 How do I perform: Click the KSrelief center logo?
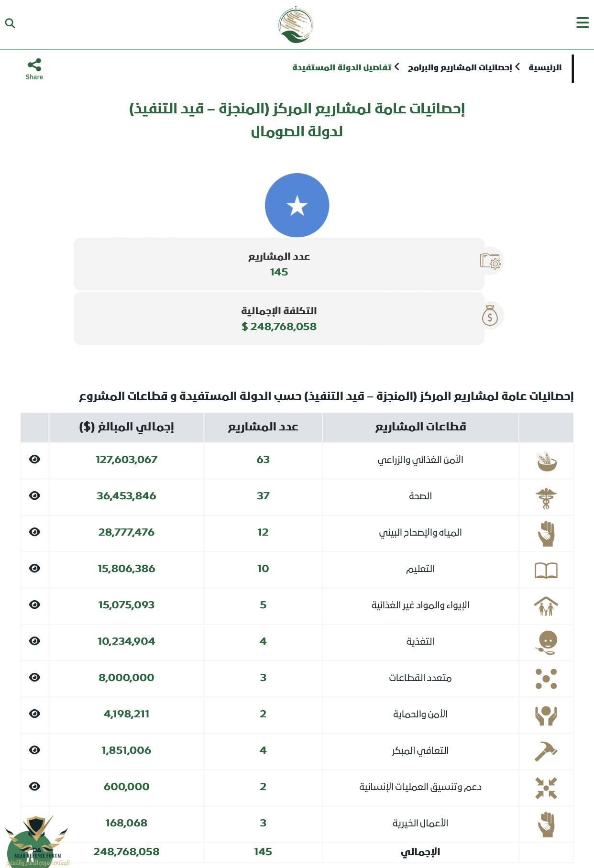coord(296,24)
